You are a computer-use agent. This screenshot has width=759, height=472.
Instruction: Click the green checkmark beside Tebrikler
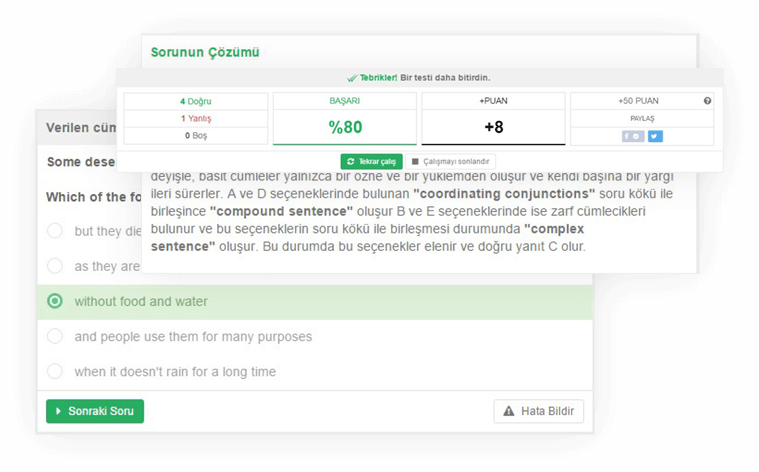point(352,78)
